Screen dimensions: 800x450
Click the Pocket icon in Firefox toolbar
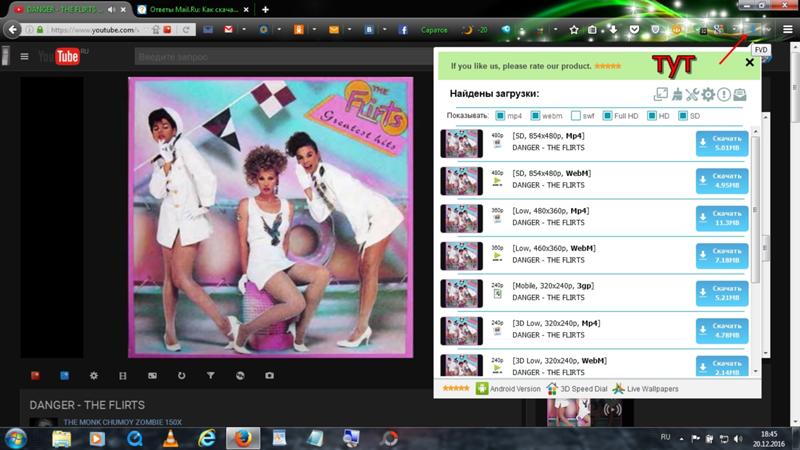[x=634, y=30]
